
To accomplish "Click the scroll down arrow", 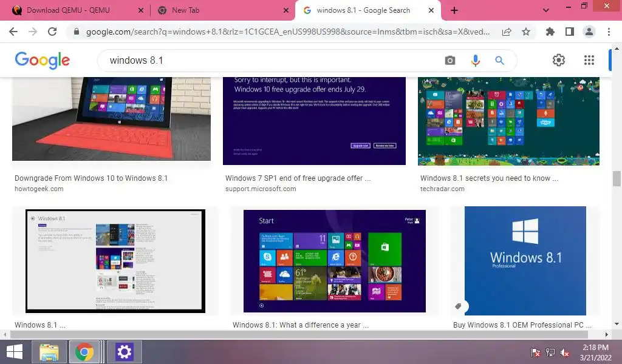I will [617, 323].
